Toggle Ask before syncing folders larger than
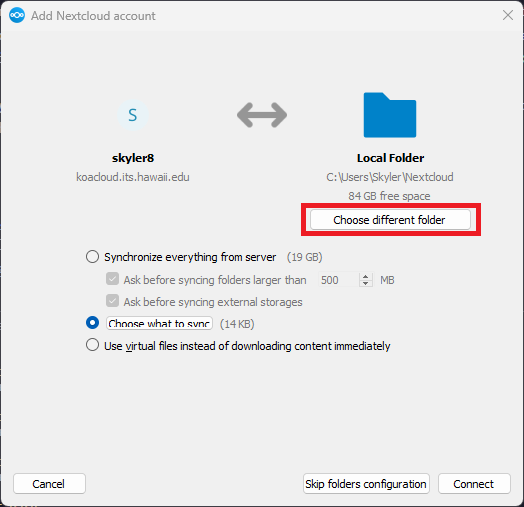The width and height of the screenshot is (524, 507). coord(112,279)
